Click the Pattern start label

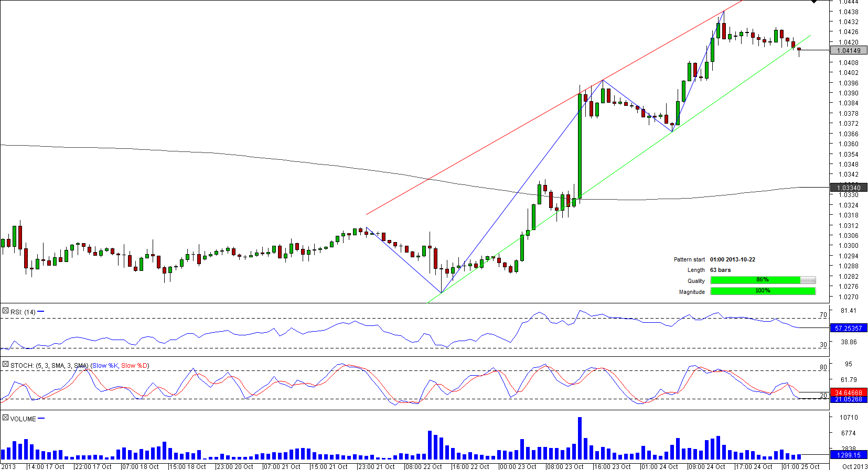[689, 260]
